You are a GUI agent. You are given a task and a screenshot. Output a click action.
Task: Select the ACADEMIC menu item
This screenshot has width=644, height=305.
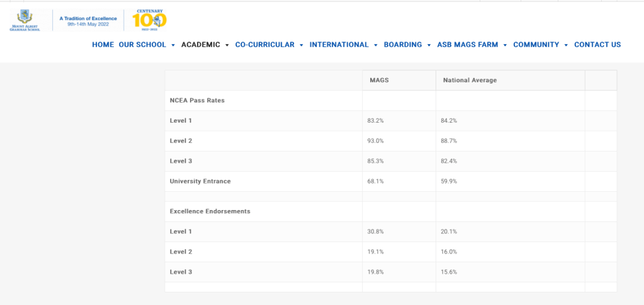(201, 45)
